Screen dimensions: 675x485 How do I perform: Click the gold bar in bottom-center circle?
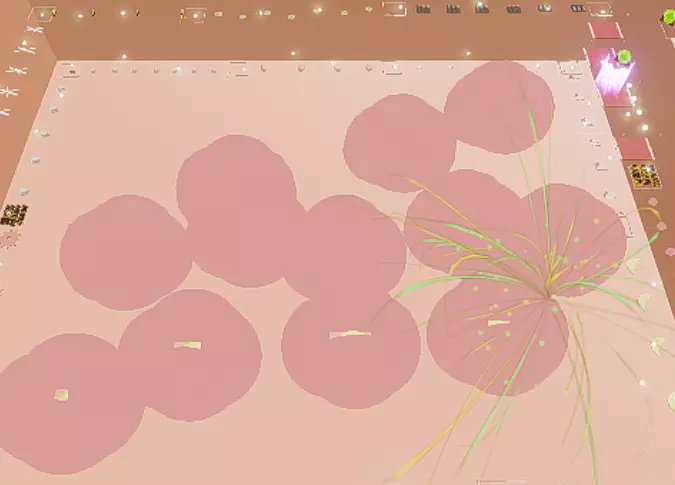349,335
